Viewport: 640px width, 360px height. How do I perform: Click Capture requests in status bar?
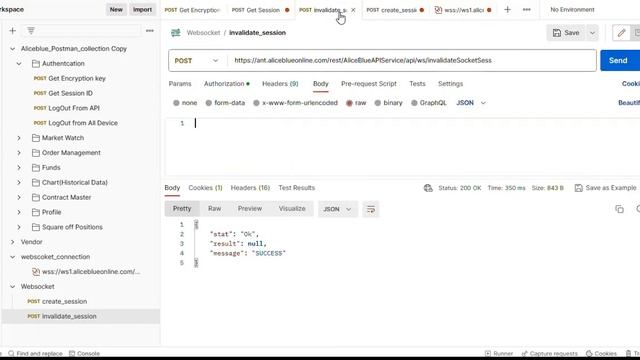pyautogui.click(x=549, y=353)
